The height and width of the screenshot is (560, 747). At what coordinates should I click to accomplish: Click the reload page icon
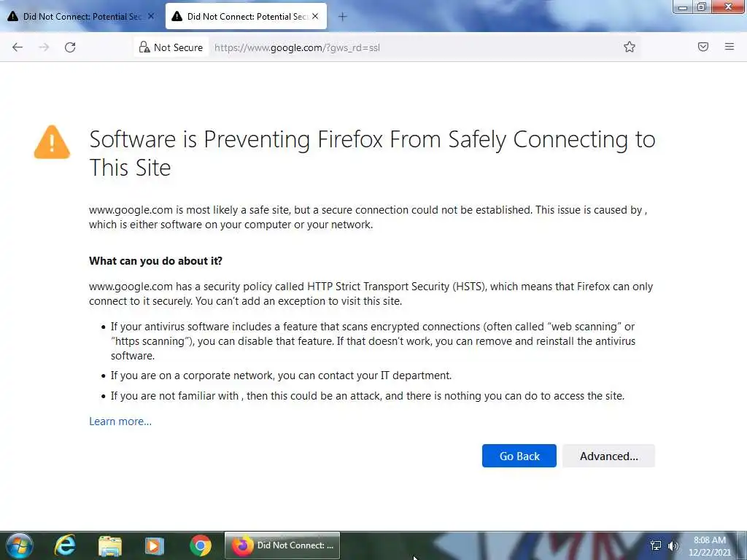pos(70,47)
